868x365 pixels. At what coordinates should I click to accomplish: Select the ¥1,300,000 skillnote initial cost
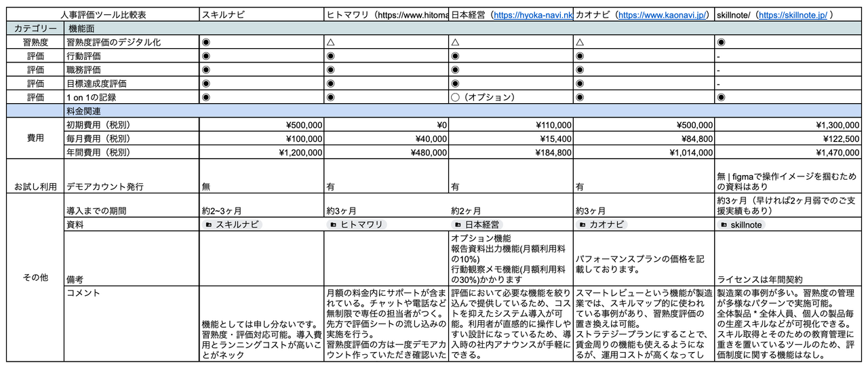tap(788, 126)
